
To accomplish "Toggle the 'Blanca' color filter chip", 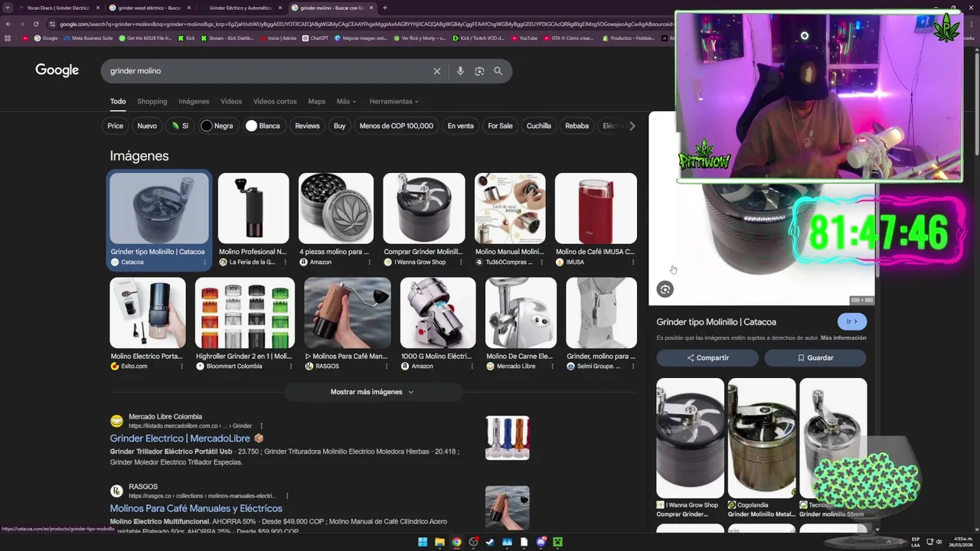I will pyautogui.click(x=263, y=126).
